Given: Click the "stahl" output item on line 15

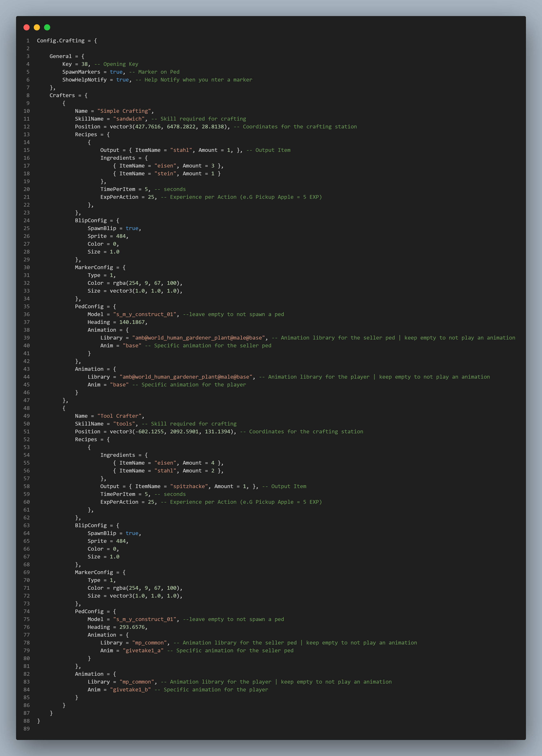Looking at the screenshot, I should [181, 150].
